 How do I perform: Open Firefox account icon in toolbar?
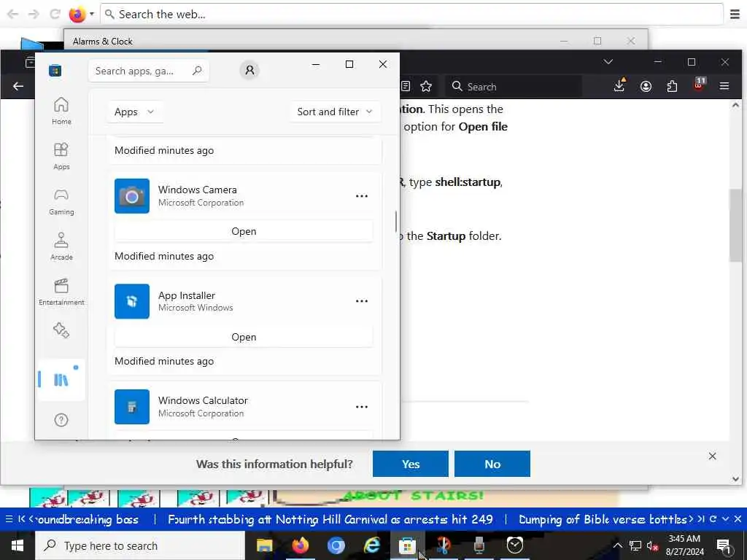click(x=646, y=86)
